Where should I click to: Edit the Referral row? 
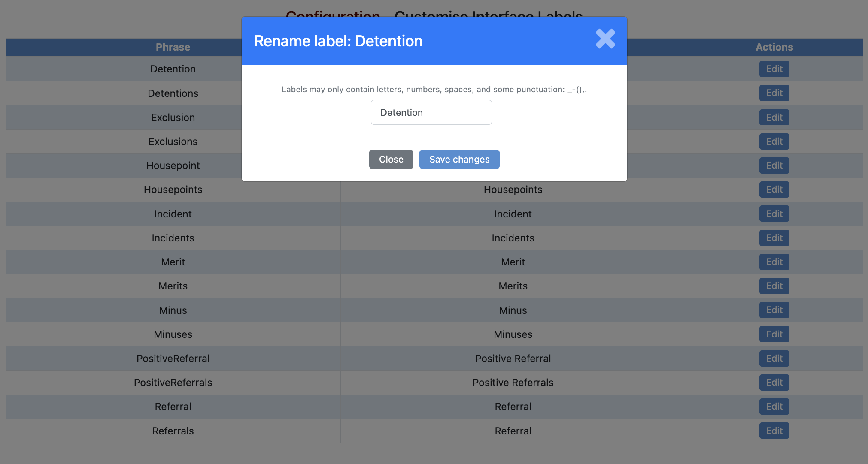pyautogui.click(x=774, y=407)
